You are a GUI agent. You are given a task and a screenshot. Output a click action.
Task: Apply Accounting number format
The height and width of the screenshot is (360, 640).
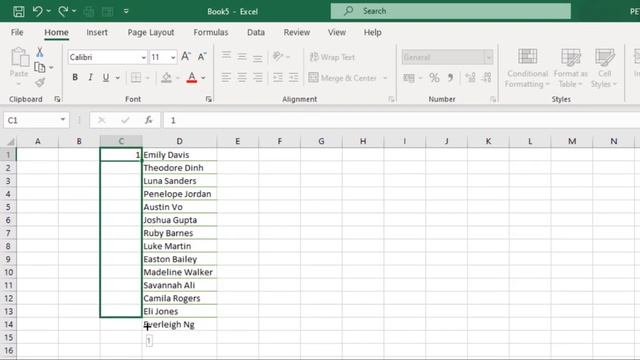(x=409, y=78)
